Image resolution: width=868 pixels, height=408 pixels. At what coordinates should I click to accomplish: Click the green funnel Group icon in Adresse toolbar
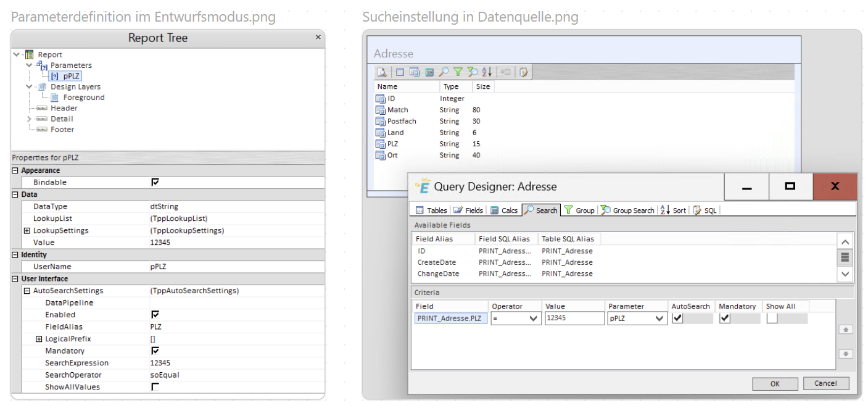(458, 72)
